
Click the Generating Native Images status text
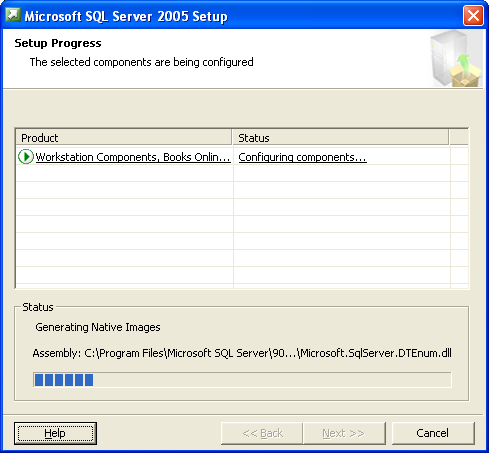click(x=98, y=327)
